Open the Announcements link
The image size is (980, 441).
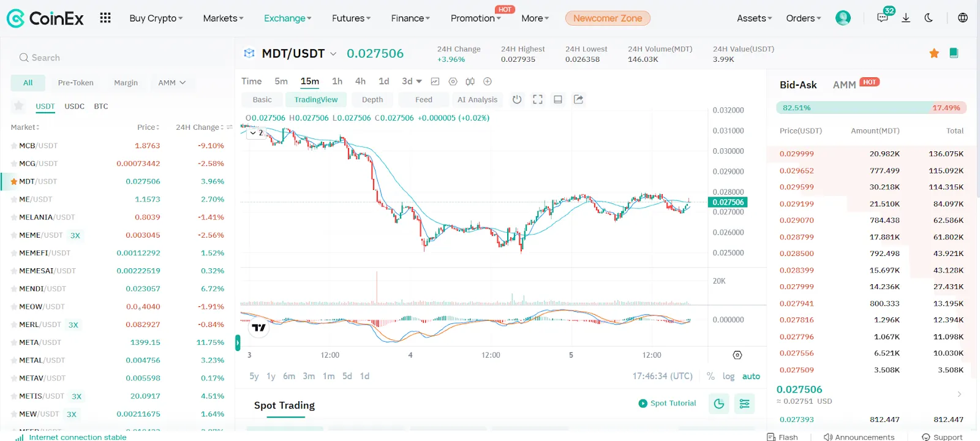point(859,437)
